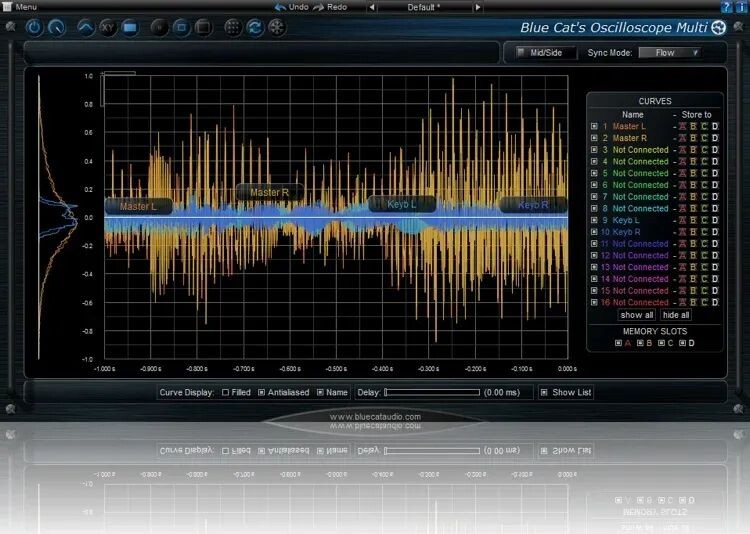Go to previous preset with left arrow
The image size is (750, 534).
click(x=372, y=7)
